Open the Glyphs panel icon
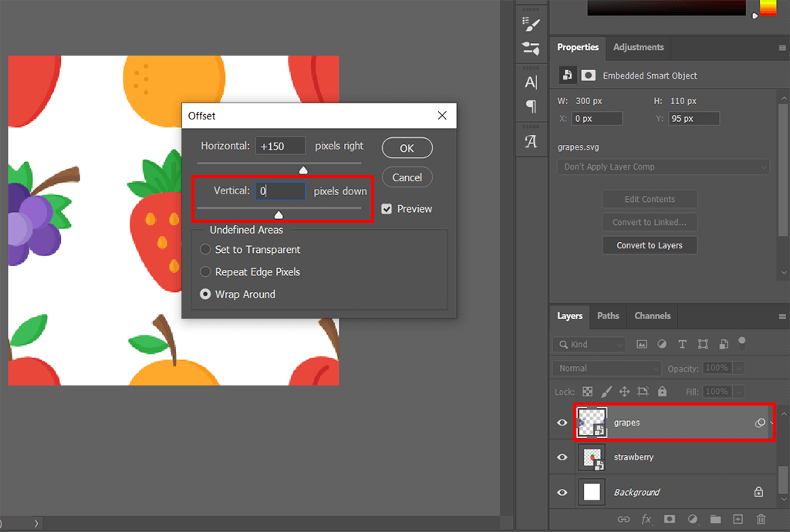 [x=531, y=141]
